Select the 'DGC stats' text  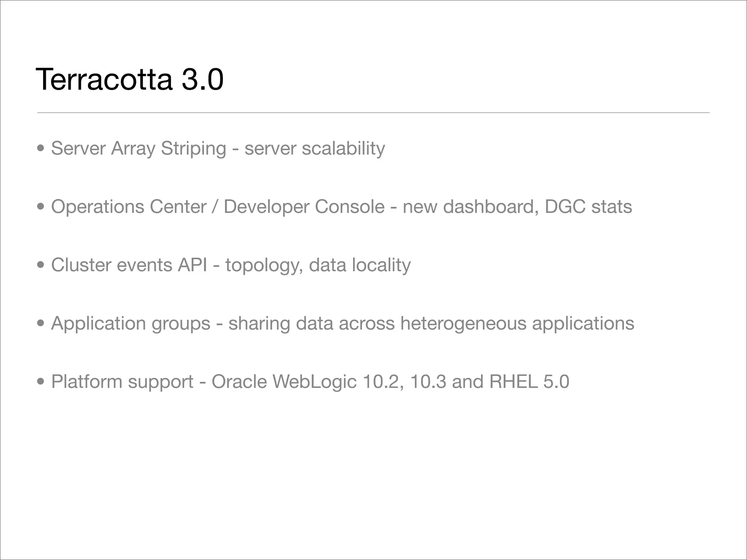pyautogui.click(x=588, y=207)
